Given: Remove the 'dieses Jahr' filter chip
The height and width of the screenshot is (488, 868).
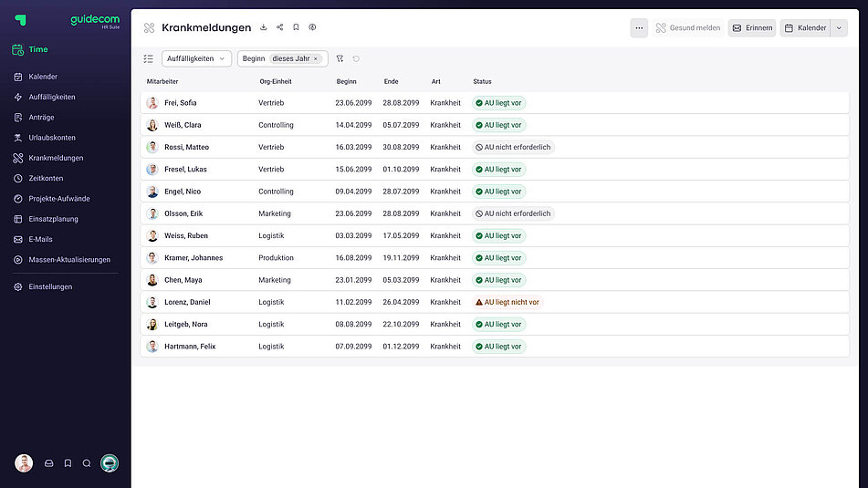Looking at the screenshot, I should [316, 58].
